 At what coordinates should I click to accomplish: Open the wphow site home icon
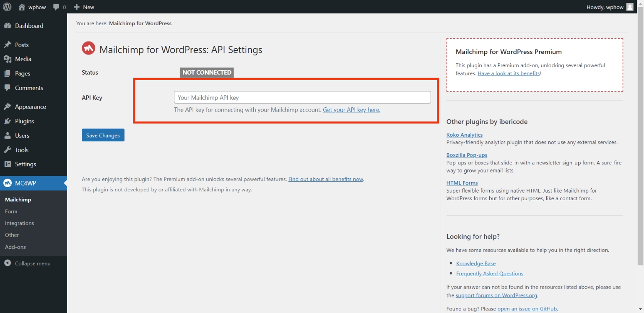(22, 7)
